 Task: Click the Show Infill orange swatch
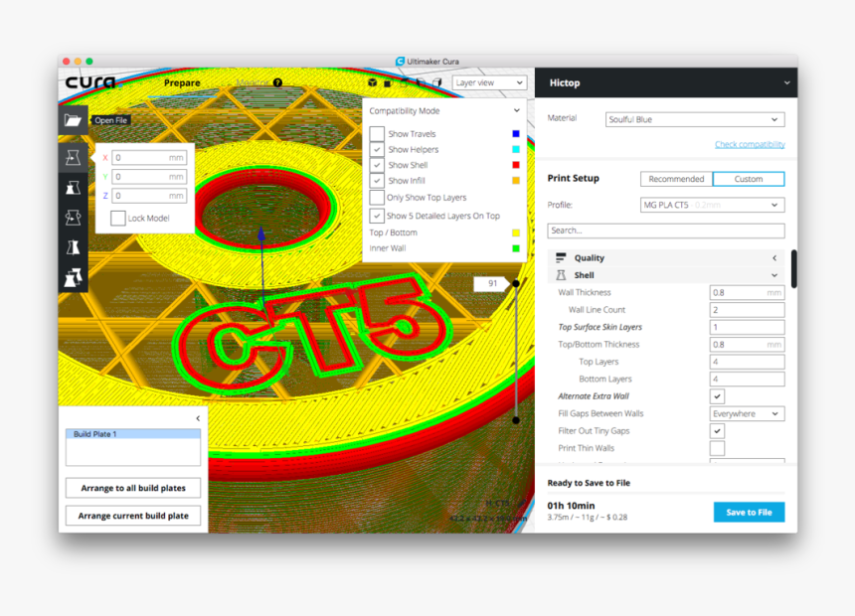click(516, 181)
